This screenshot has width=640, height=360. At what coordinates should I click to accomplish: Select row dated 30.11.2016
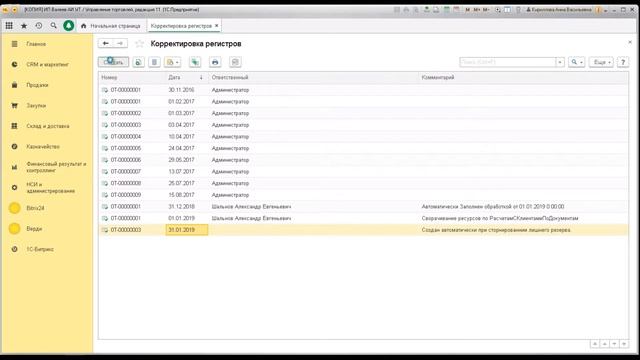point(363,90)
